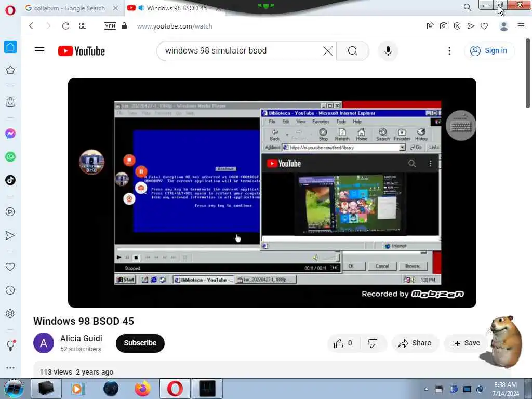
Task: Open the Windows Start orb
Action: [x=14, y=389]
